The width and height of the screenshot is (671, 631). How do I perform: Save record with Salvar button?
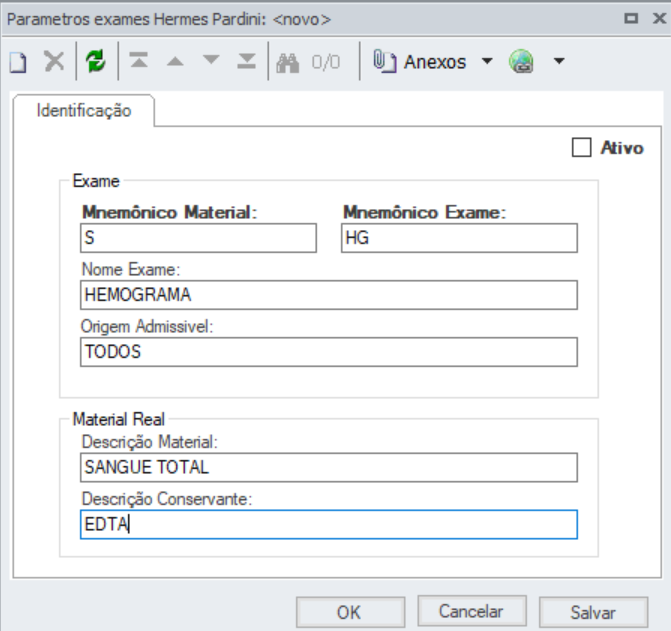tap(594, 613)
